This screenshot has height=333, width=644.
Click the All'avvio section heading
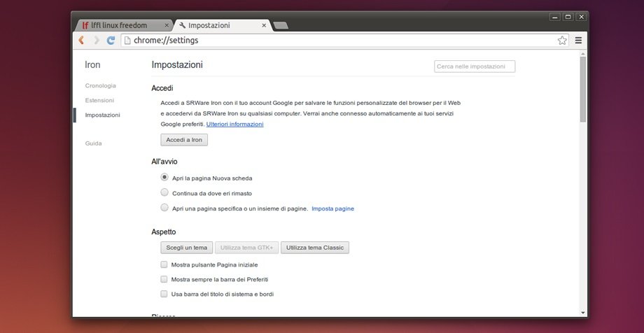tap(164, 162)
